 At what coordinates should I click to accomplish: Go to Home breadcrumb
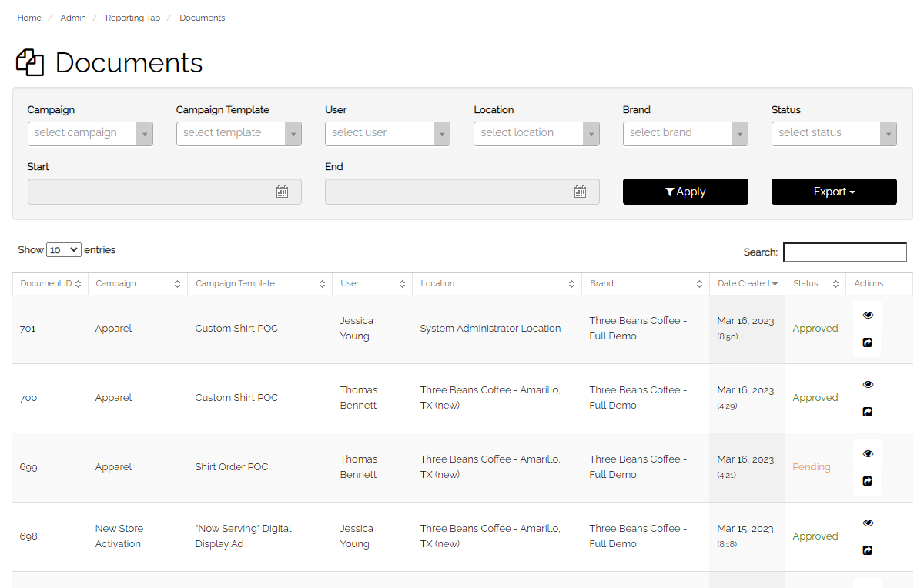pyautogui.click(x=29, y=18)
